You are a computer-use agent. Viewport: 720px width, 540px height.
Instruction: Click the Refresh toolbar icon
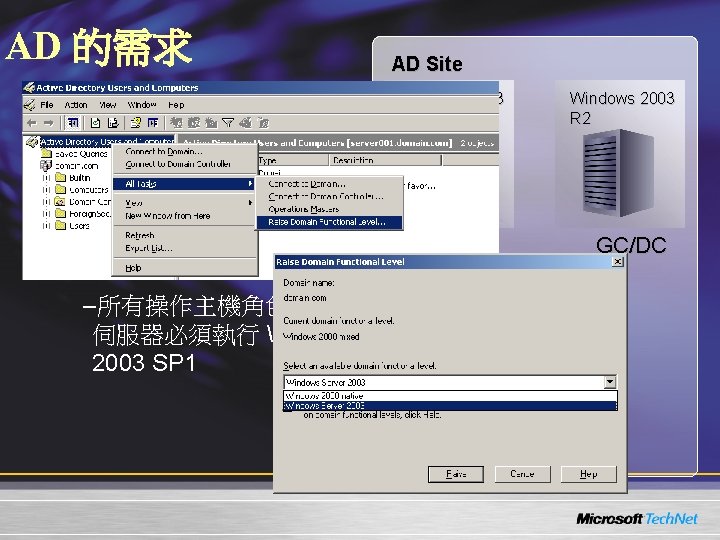pos(95,123)
